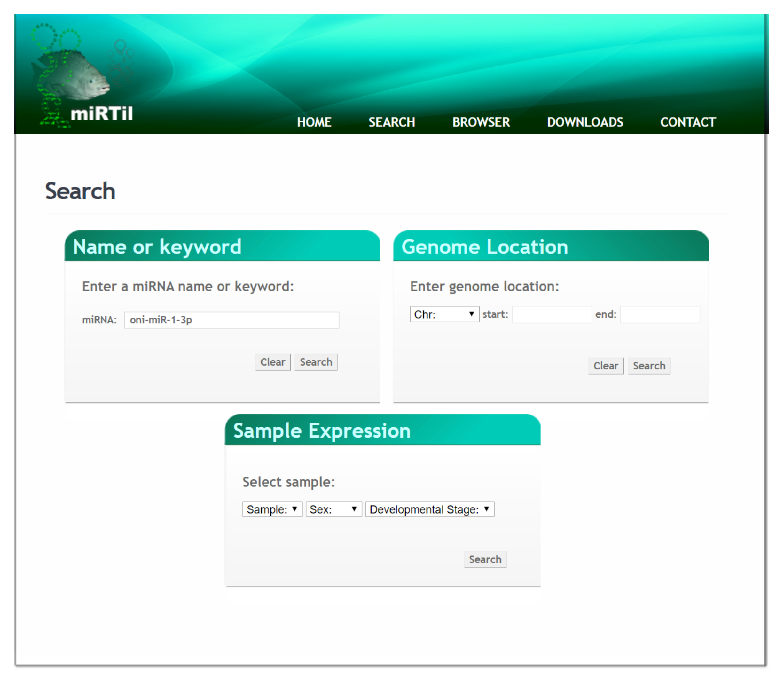Click the Genome Location panel header
The image size is (784, 675).
[551, 246]
